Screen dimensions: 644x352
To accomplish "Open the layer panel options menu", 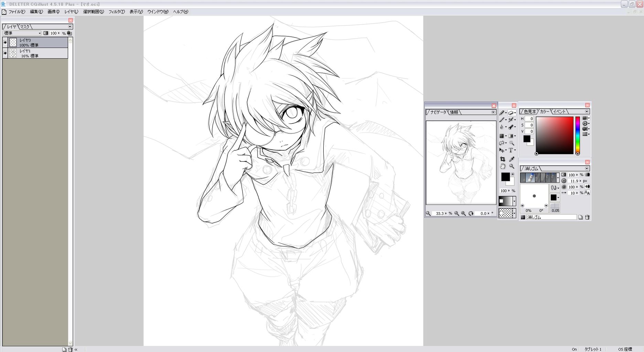I will 70,27.
